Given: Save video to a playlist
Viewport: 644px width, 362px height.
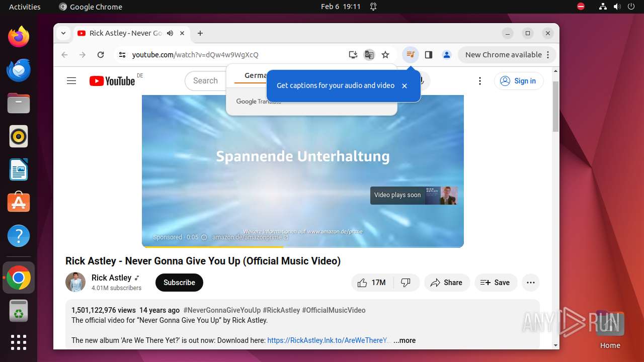Looking at the screenshot, I should tap(495, 283).
